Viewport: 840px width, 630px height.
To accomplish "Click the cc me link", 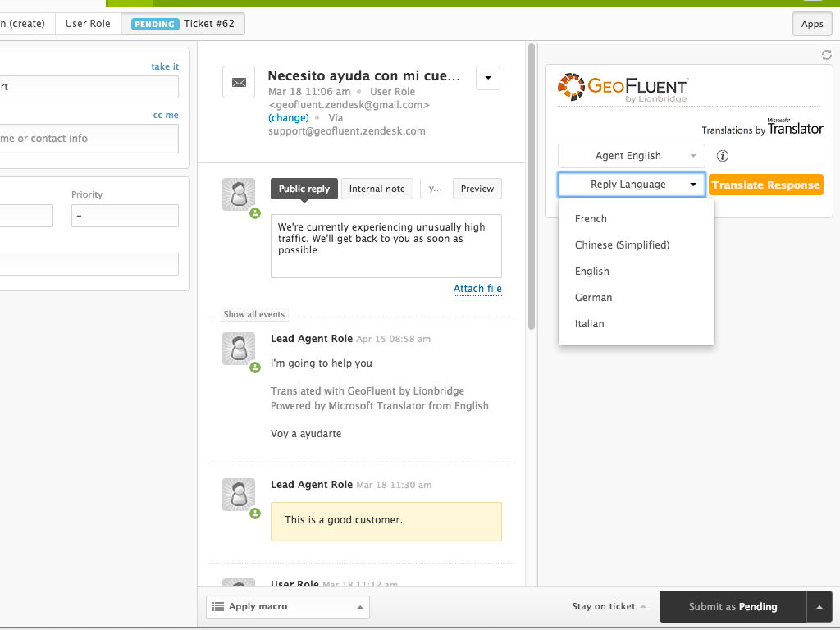I will 166,115.
